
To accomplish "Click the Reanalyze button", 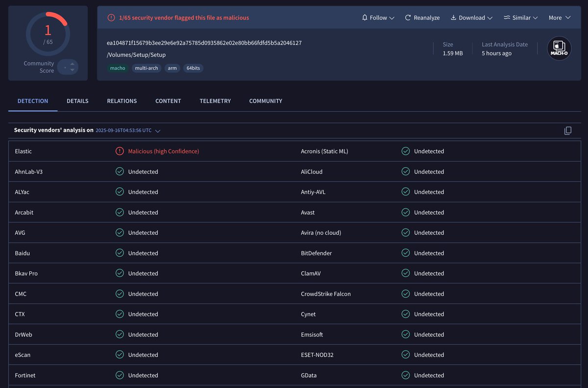I will [422, 18].
